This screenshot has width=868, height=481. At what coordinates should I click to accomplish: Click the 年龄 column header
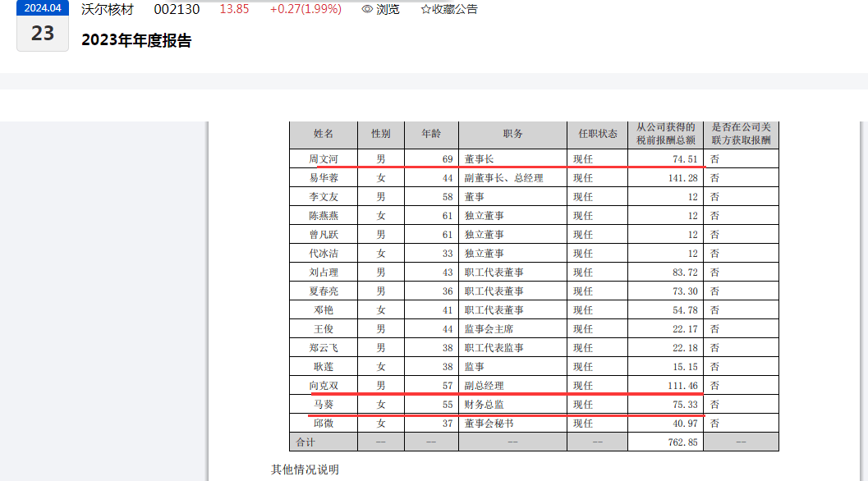pyautogui.click(x=431, y=134)
